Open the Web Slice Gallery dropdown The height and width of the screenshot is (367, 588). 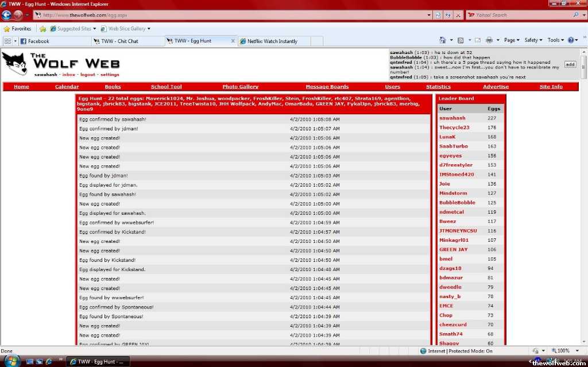[126, 29]
